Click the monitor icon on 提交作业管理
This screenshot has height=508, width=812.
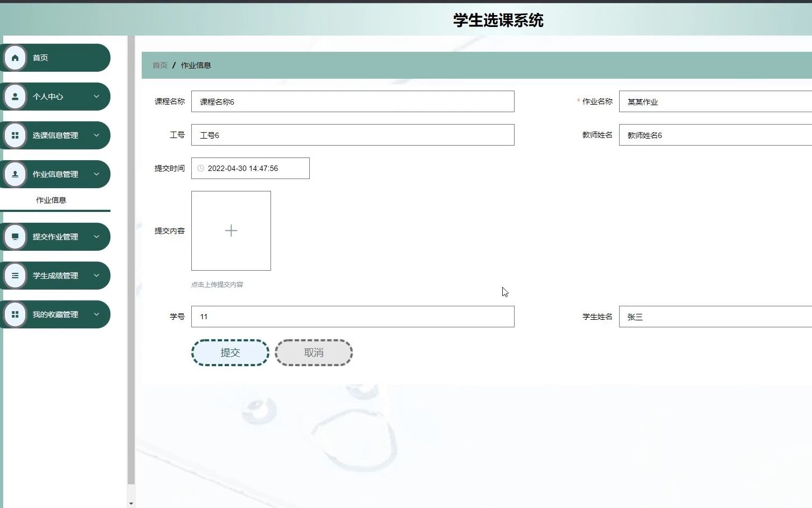pyautogui.click(x=15, y=236)
